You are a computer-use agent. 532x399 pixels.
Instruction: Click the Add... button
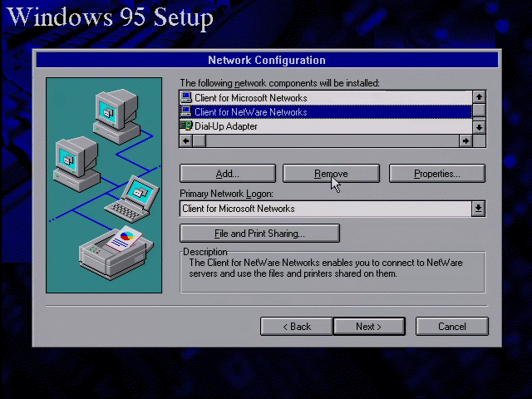click(x=227, y=174)
